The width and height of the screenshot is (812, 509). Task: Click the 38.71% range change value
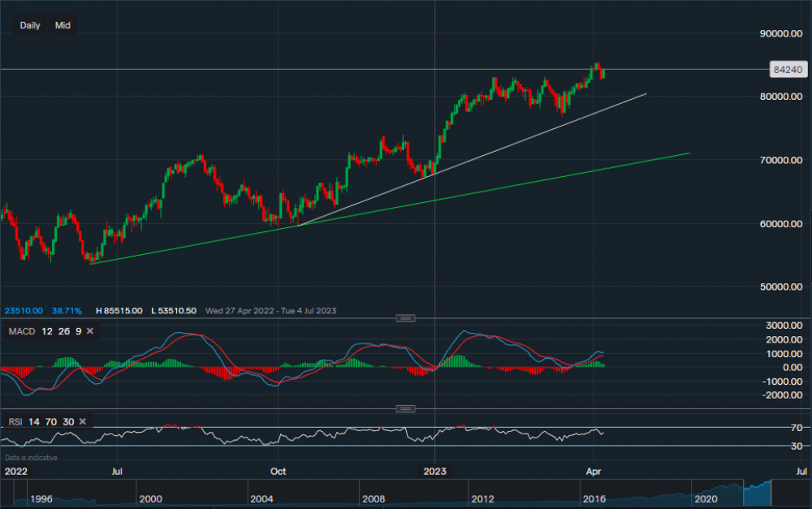click(x=65, y=311)
